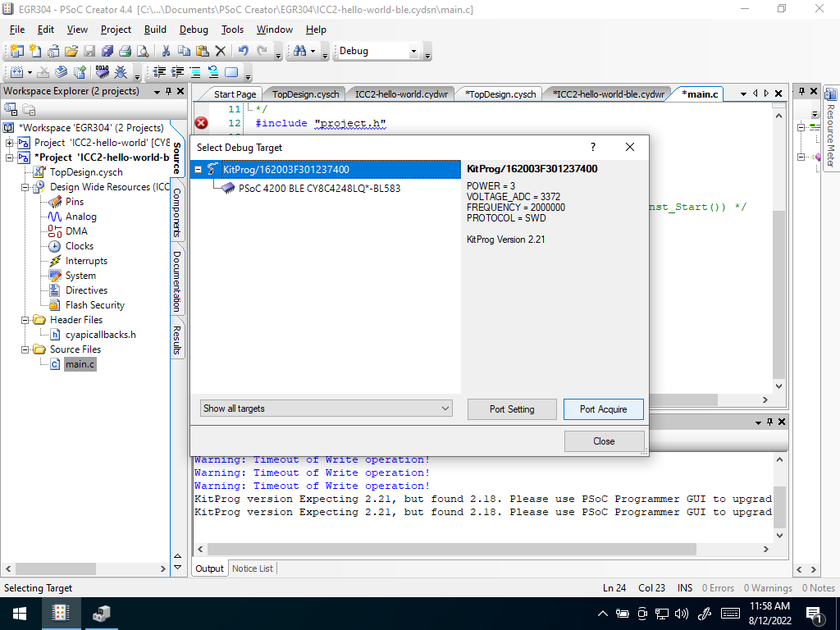Open the Results side tab
The width and height of the screenshot is (840, 630).
coord(177,340)
